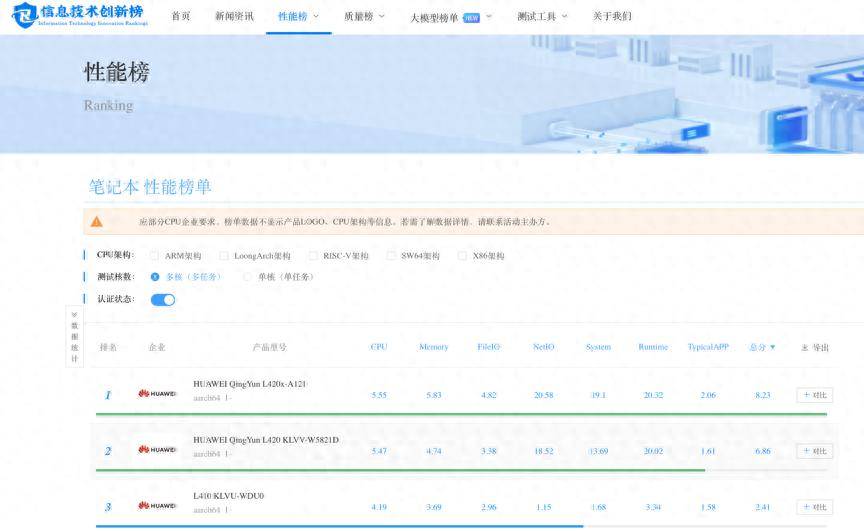Open the 质量榜 menu

(x=359, y=17)
